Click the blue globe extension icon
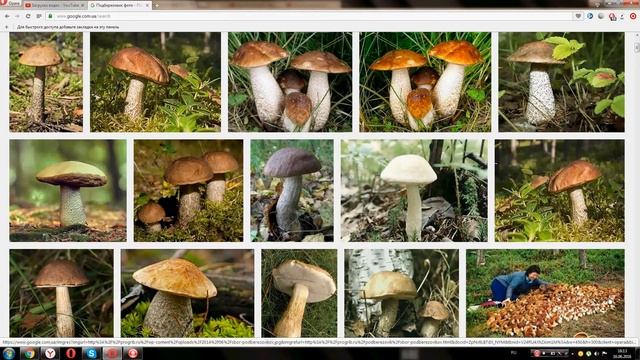The width and height of the screenshot is (640, 360). 590,16
